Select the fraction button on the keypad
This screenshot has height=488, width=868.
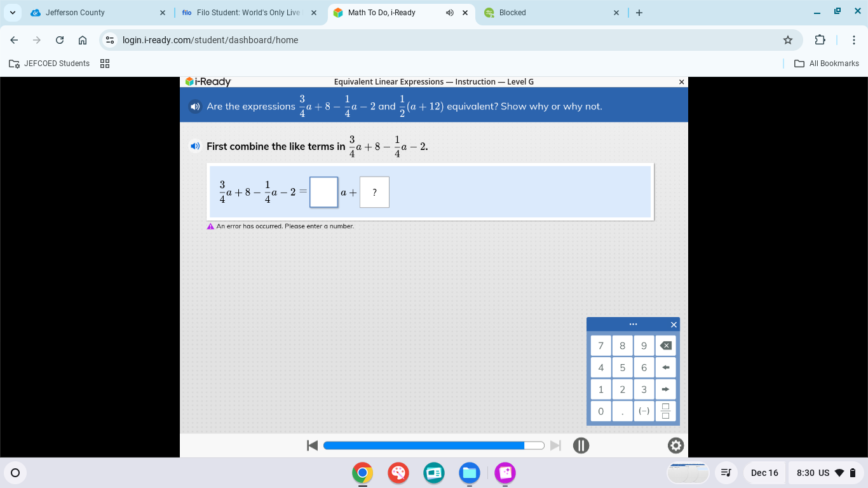665,410
